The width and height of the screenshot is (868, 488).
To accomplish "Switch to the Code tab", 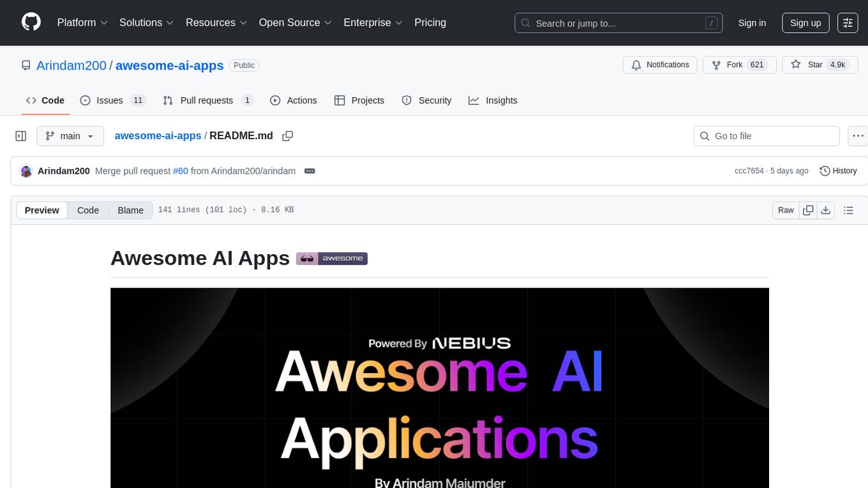I will pos(45,100).
